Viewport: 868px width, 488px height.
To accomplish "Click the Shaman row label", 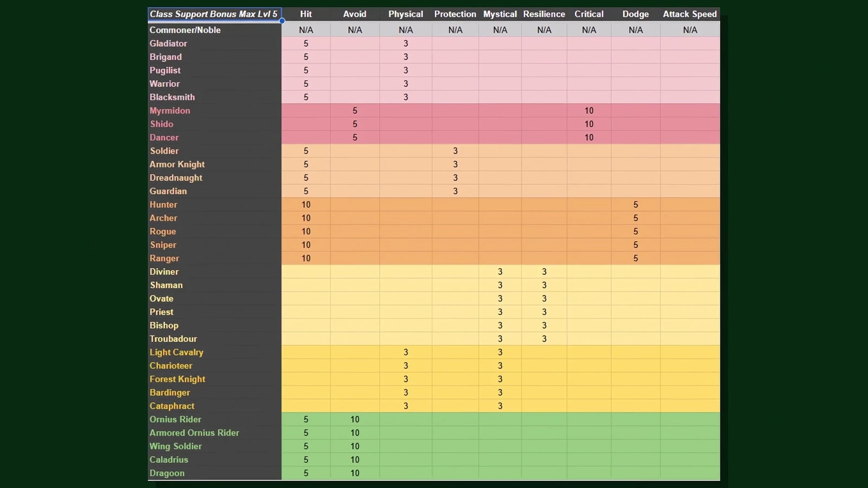I will 167,285.
